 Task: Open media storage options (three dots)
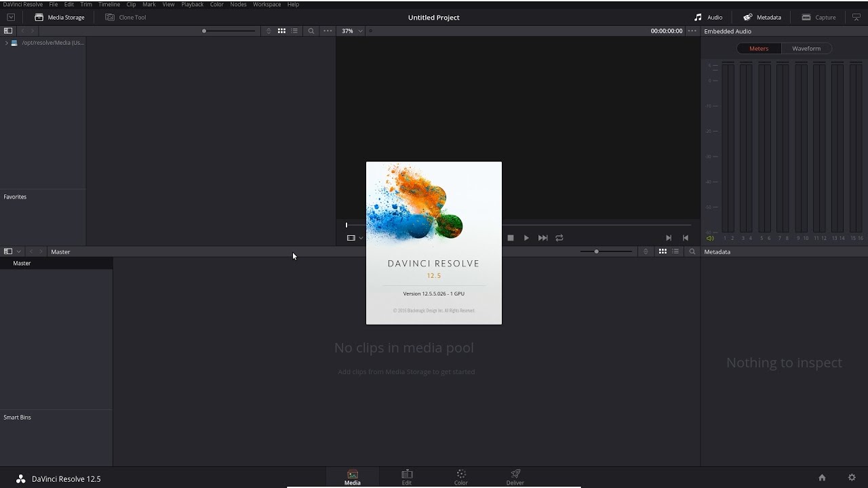(x=328, y=30)
